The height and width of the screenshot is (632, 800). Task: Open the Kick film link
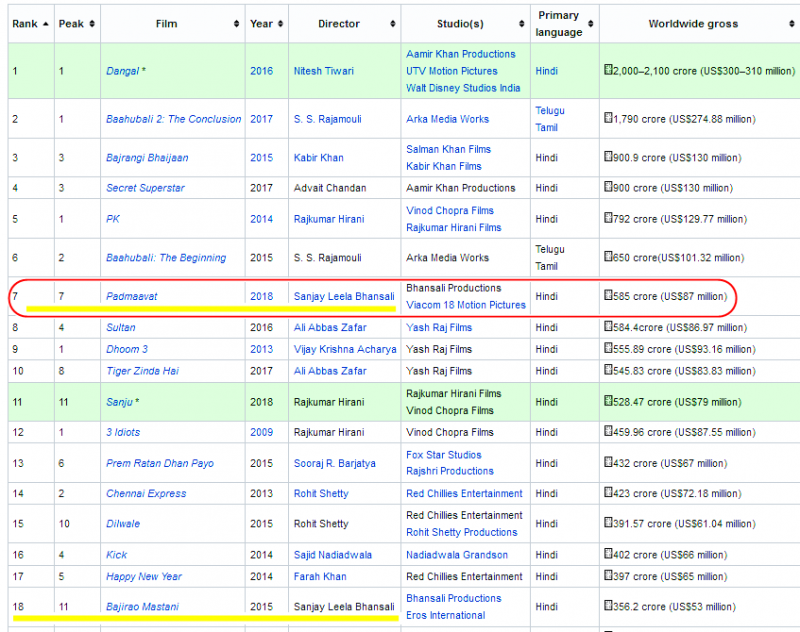pos(116,554)
